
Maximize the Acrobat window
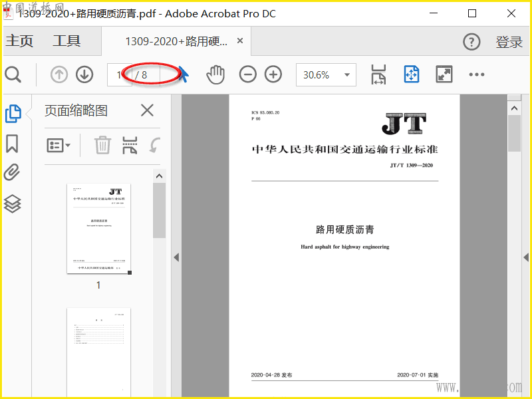click(472, 13)
